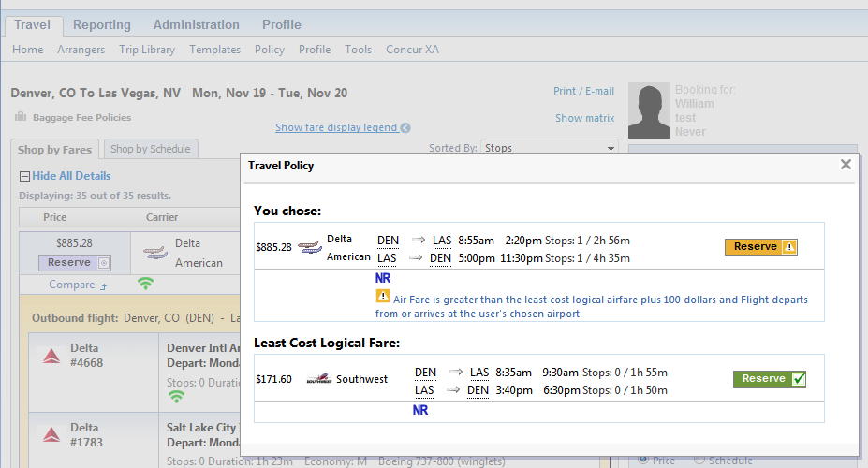Image resolution: width=868 pixels, height=468 pixels.
Task: Open the Travel top tab
Action: point(33,25)
